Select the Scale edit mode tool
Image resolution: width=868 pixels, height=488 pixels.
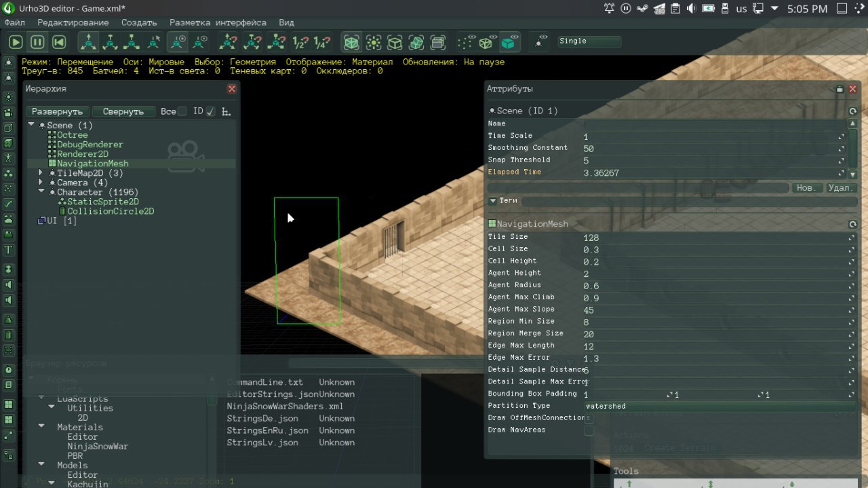point(132,42)
